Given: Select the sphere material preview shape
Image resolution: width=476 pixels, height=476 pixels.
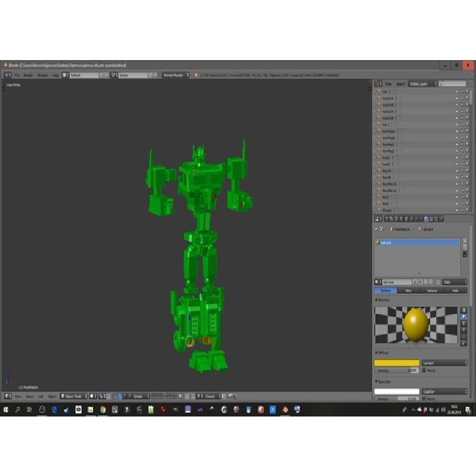Looking at the screenshot, I should coord(464,317).
